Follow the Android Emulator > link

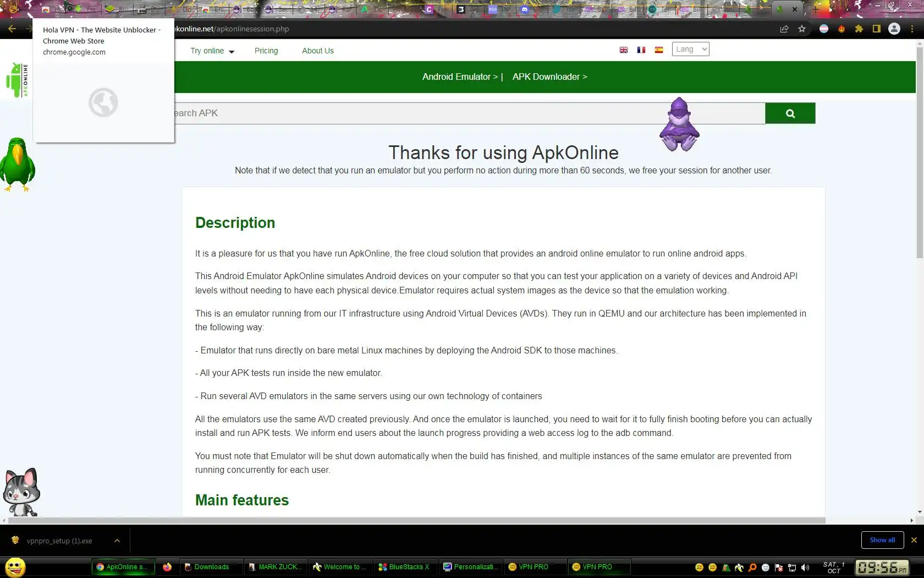pyautogui.click(x=460, y=77)
